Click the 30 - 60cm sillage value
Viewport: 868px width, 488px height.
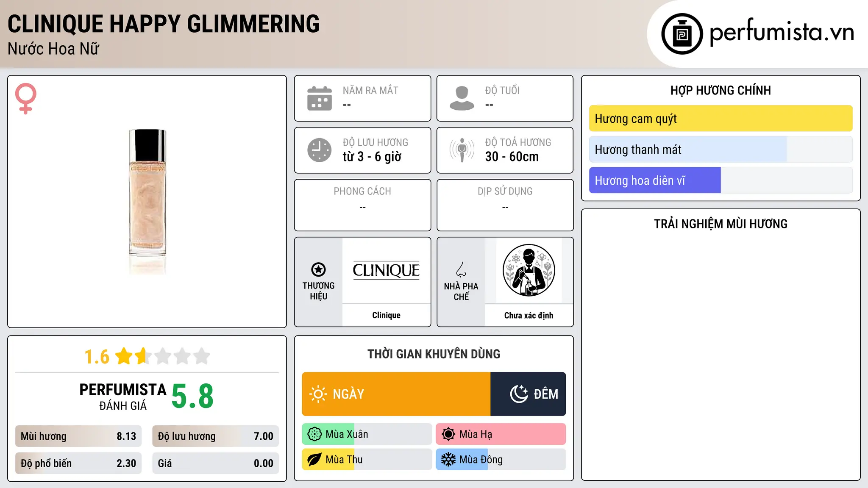coord(512,157)
